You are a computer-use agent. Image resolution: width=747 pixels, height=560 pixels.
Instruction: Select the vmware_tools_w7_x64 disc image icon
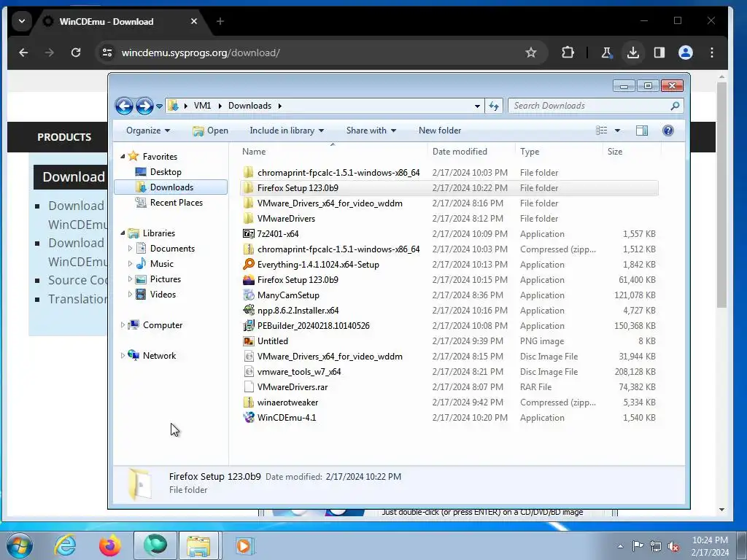tap(248, 371)
